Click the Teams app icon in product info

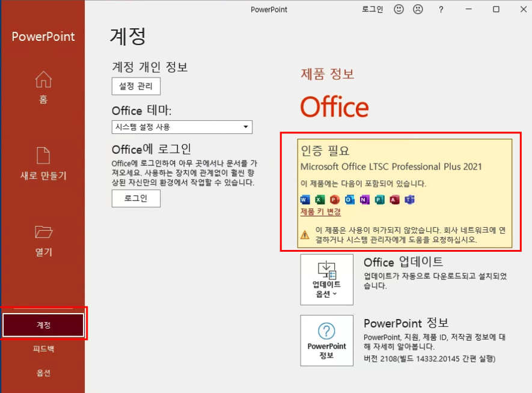[x=409, y=200]
